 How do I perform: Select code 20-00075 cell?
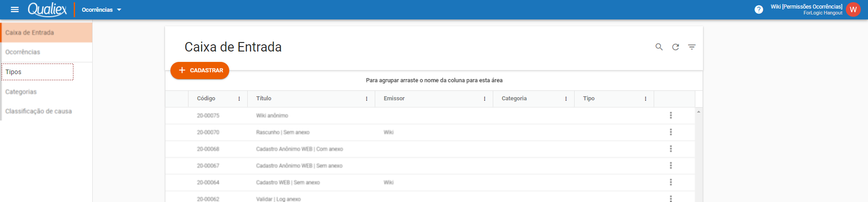click(x=208, y=116)
